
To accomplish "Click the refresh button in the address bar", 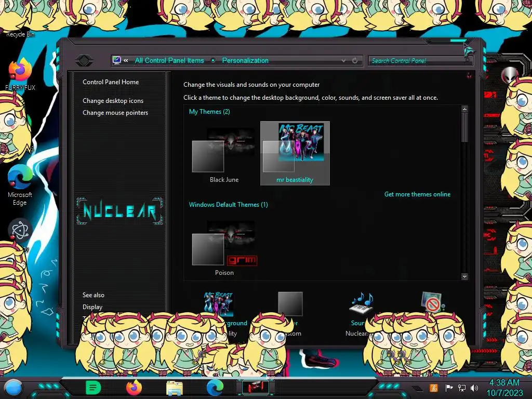I will click(355, 61).
